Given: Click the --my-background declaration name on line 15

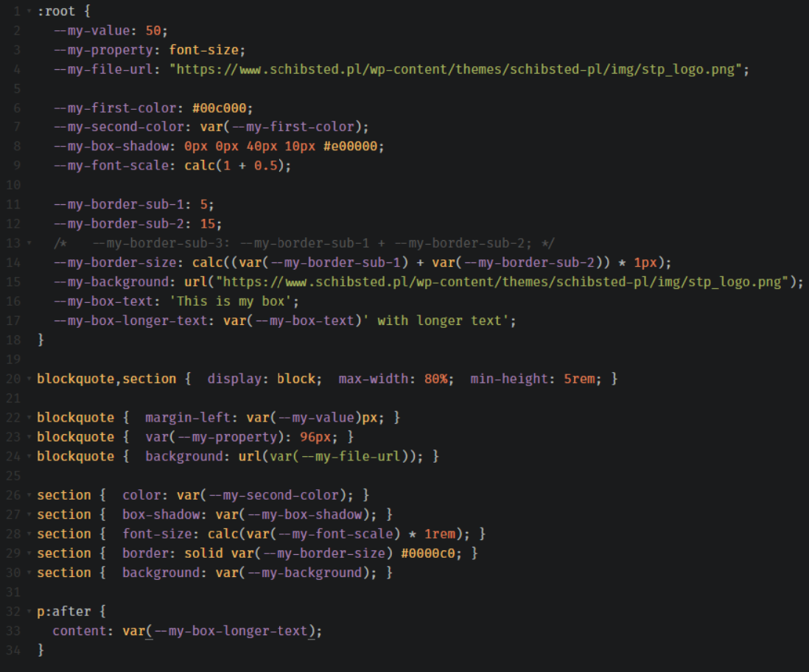Looking at the screenshot, I should click(111, 281).
